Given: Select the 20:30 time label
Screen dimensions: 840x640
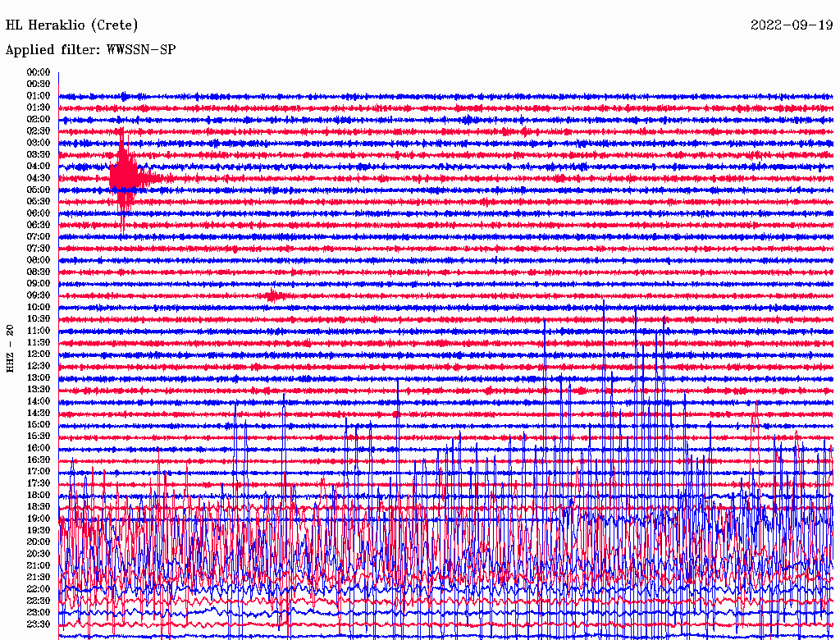Looking at the screenshot, I should tap(39, 554).
